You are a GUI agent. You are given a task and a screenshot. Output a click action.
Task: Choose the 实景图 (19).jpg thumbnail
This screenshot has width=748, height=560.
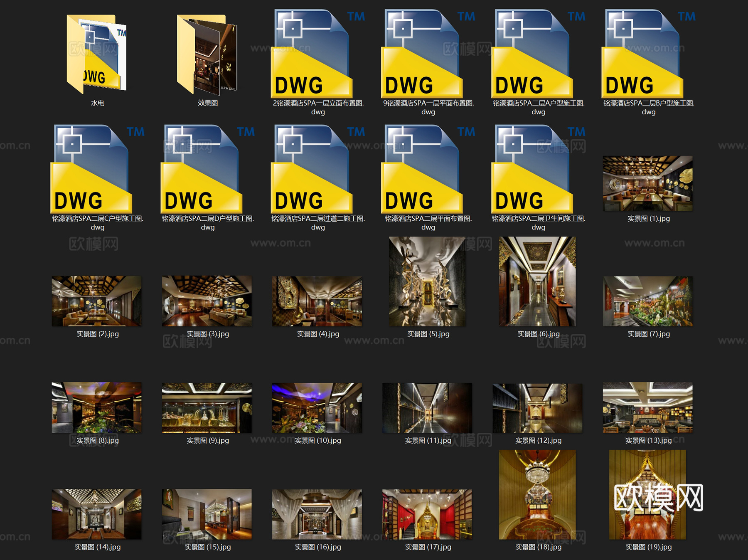point(647,495)
